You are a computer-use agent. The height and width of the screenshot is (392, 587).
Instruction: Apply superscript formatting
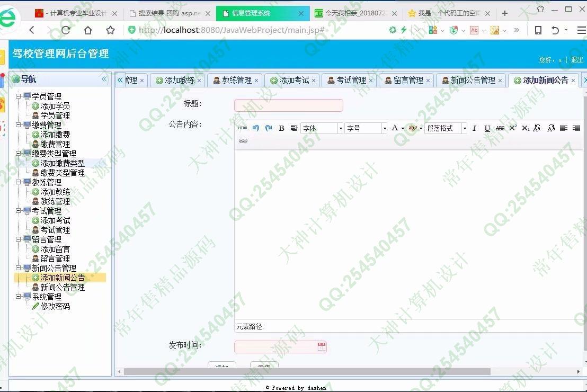coord(513,128)
